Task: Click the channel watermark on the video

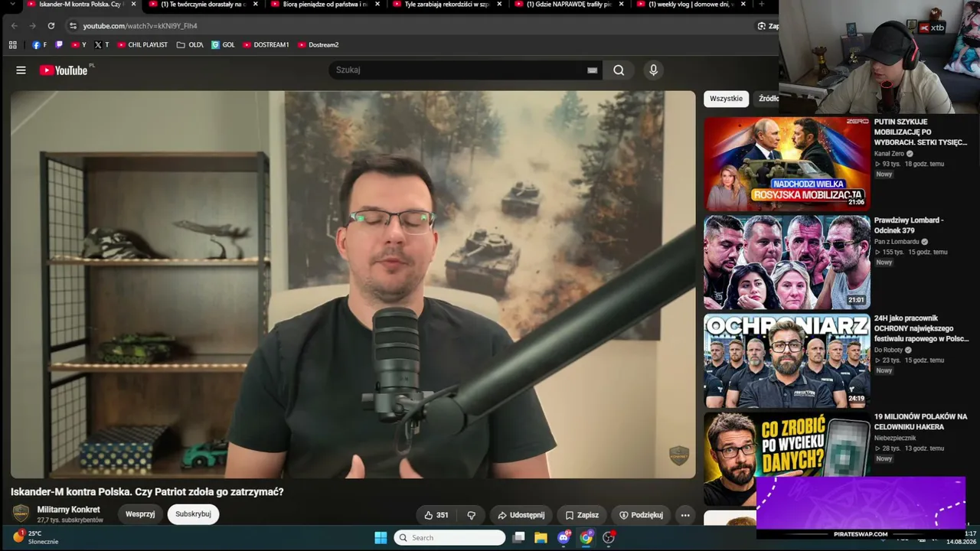Action: tap(679, 455)
